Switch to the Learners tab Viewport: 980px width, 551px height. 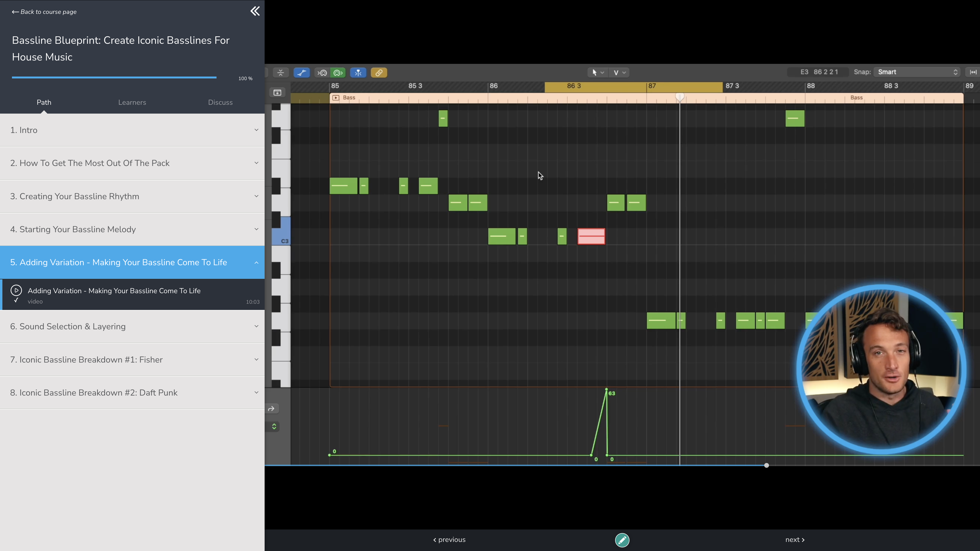[132, 102]
